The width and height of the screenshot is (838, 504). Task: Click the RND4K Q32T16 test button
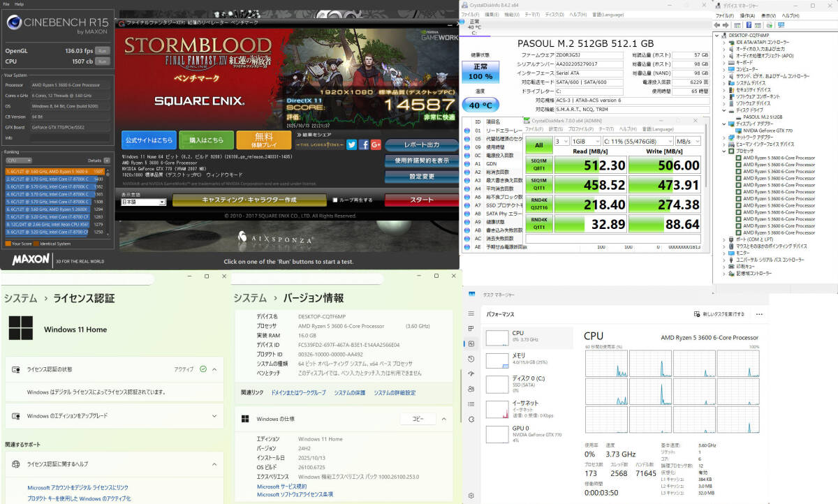[x=538, y=205]
